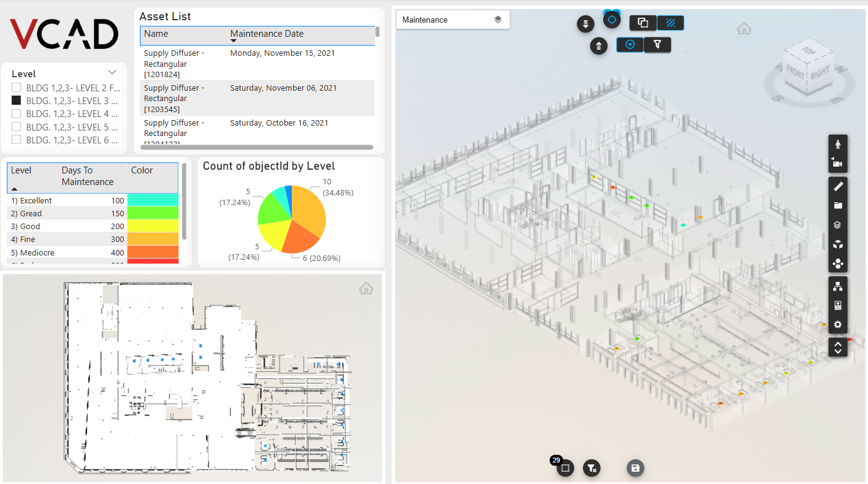Check the BLDG. 1,2,3- LEVEL 5 checkbox
This screenshot has height=484, width=868.
click(x=17, y=127)
